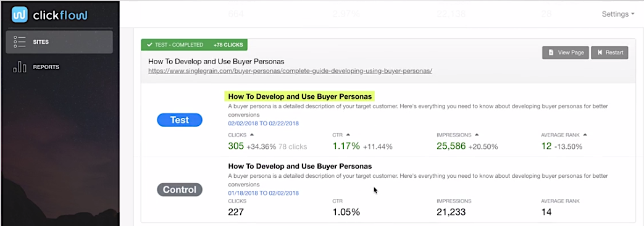644x226 pixels.
Task: Select the Reports menu item
Action: (x=59, y=67)
